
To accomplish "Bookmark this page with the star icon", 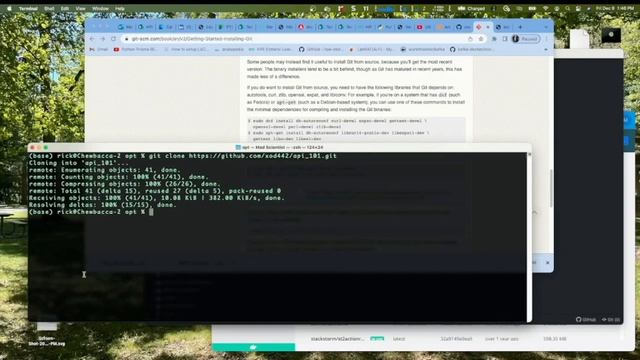I will (x=481, y=39).
